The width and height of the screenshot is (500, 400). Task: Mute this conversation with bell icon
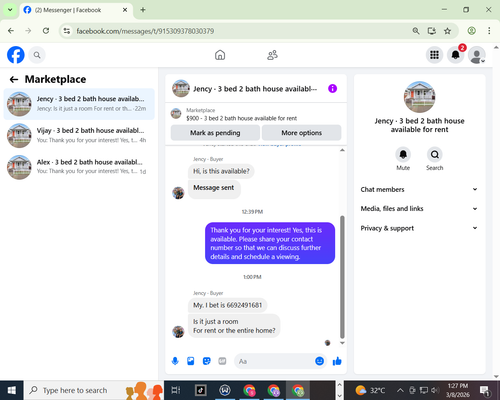pos(403,155)
